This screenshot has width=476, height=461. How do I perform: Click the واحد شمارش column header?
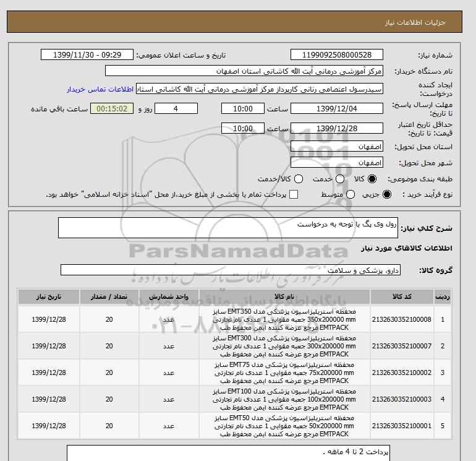(169, 296)
